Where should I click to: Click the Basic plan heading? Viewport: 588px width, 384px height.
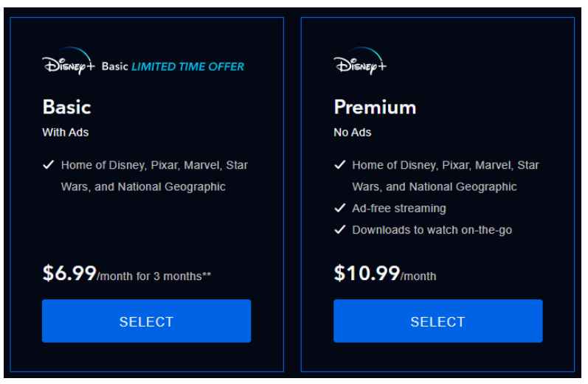(x=66, y=107)
